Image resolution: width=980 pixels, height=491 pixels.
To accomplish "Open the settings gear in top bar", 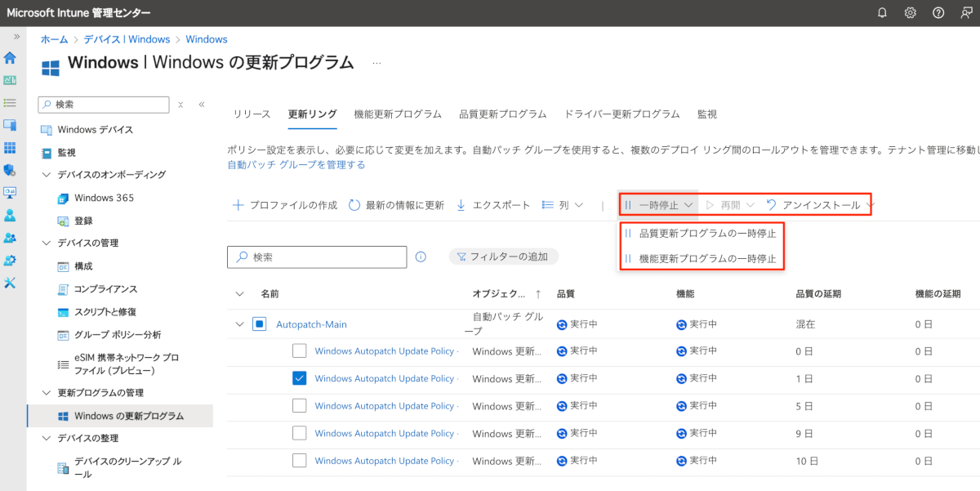I will point(910,13).
